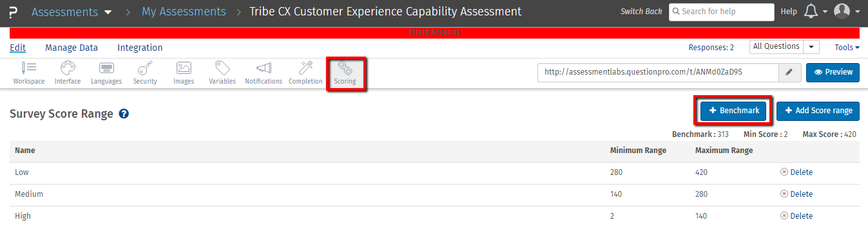
Task: Click the Maximum Range column header
Action: pyautogui.click(x=724, y=151)
